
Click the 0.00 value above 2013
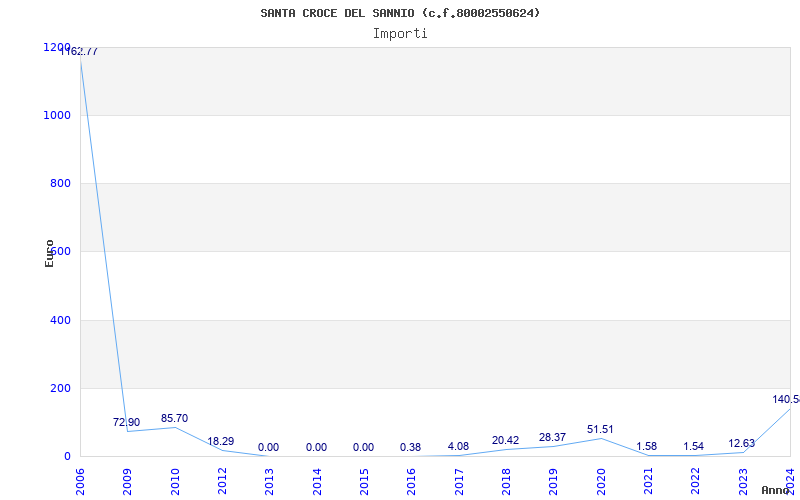coord(268,447)
